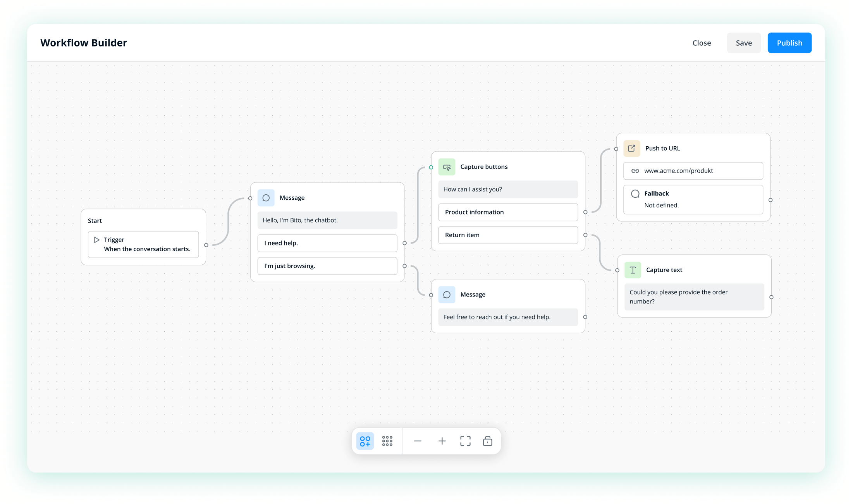853x504 pixels.
Task: Zoom out with the minus icon
Action: [x=418, y=441]
